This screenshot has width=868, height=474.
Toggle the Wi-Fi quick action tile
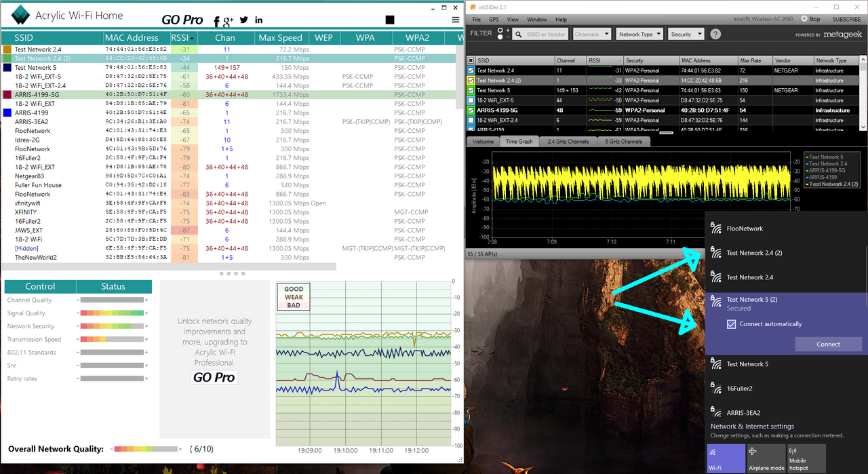(726, 458)
